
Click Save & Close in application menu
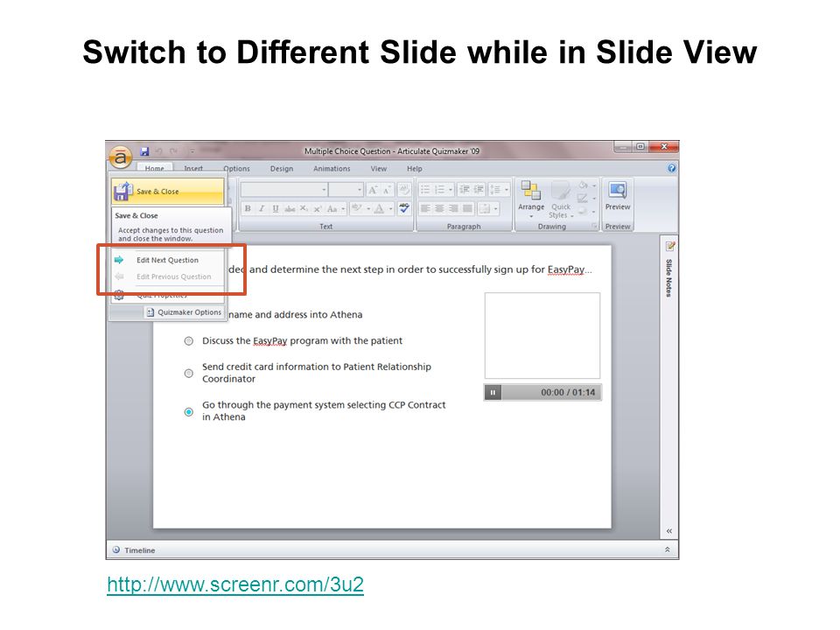coord(168,192)
